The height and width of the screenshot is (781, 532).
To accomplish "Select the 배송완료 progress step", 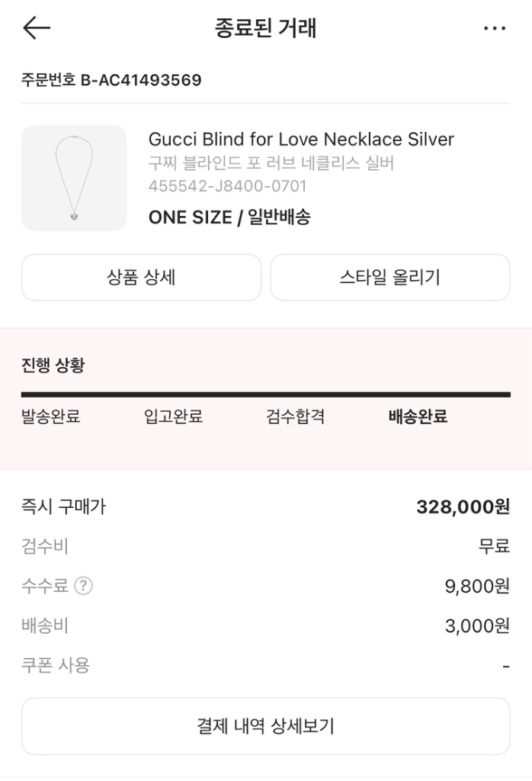I will (x=418, y=417).
